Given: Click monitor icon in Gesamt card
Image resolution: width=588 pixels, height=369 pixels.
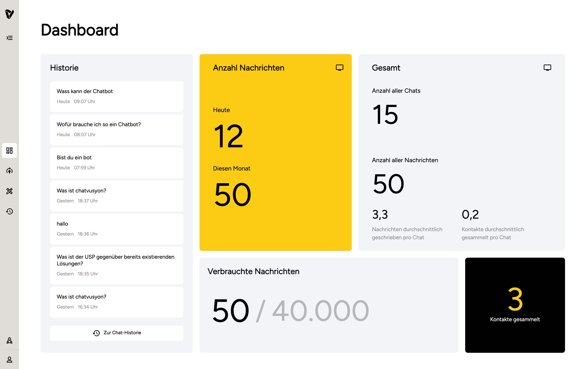Looking at the screenshot, I should coord(547,68).
